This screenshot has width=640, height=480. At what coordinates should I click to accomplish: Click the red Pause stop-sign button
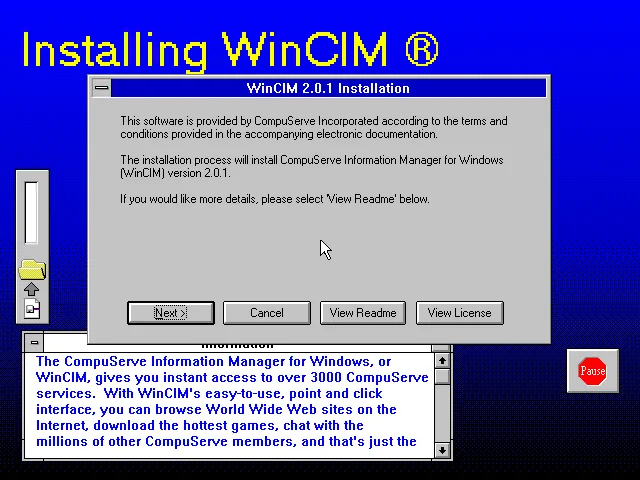[x=593, y=371]
